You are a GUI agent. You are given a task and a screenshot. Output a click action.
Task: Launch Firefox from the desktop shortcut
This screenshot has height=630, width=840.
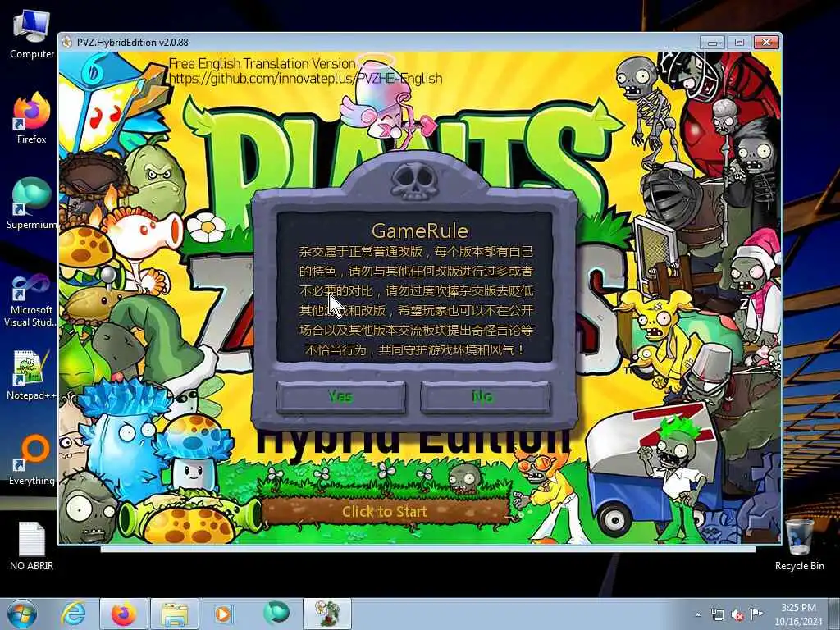click(x=32, y=119)
